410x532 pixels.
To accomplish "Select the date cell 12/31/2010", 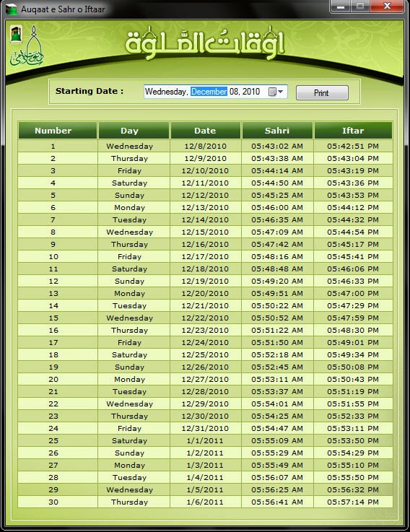I will pos(205,428).
